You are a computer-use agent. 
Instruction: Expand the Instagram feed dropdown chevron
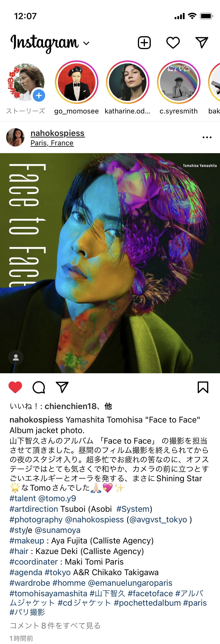[86, 43]
